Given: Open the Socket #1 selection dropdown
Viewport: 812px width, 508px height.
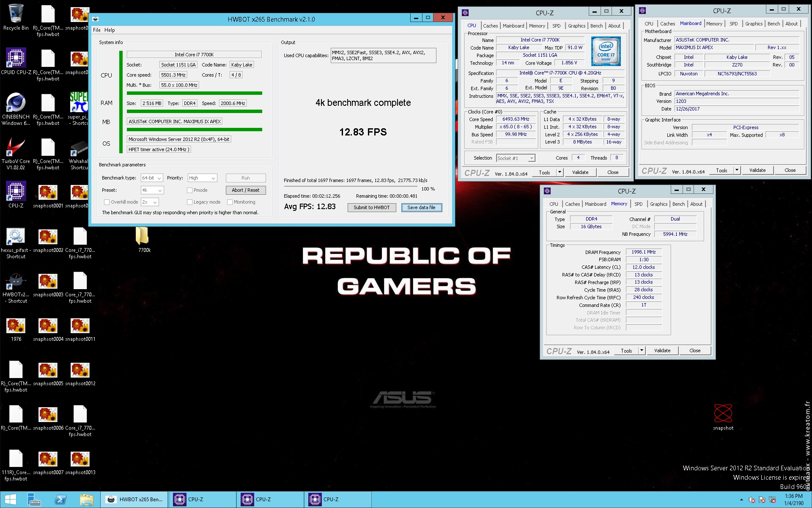Looking at the screenshot, I should click(516, 158).
